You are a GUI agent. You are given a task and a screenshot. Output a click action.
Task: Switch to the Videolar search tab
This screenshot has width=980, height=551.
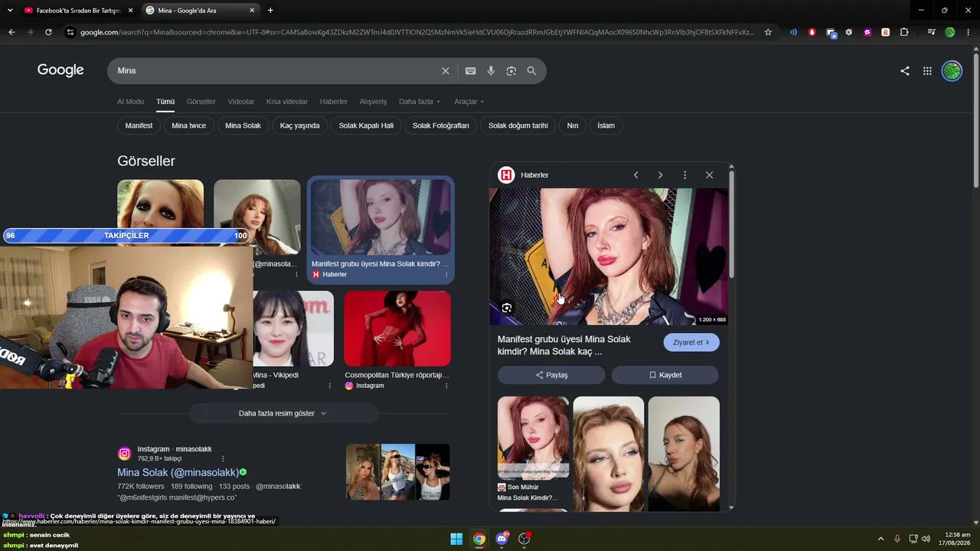[241, 102]
